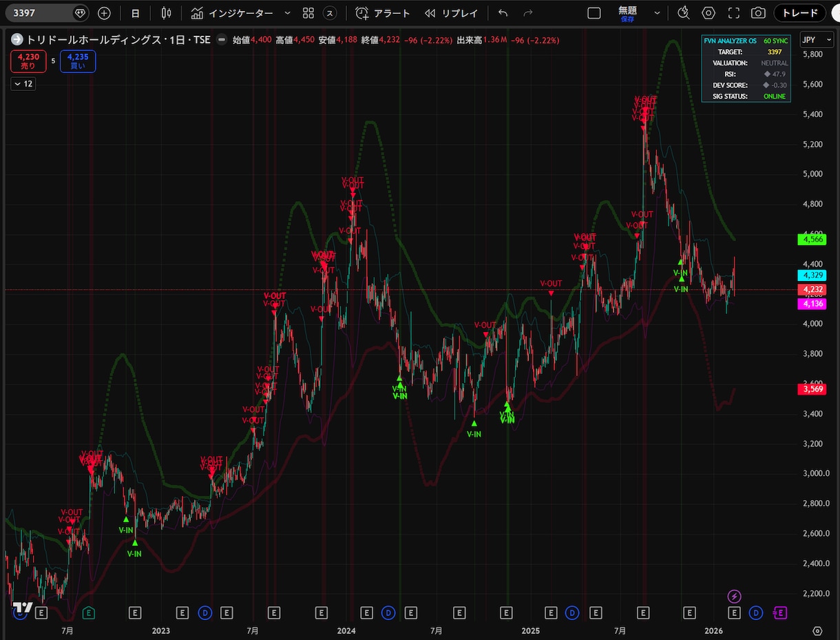Open the layout name dropdown arrow
The width and height of the screenshot is (840, 640).
click(657, 13)
